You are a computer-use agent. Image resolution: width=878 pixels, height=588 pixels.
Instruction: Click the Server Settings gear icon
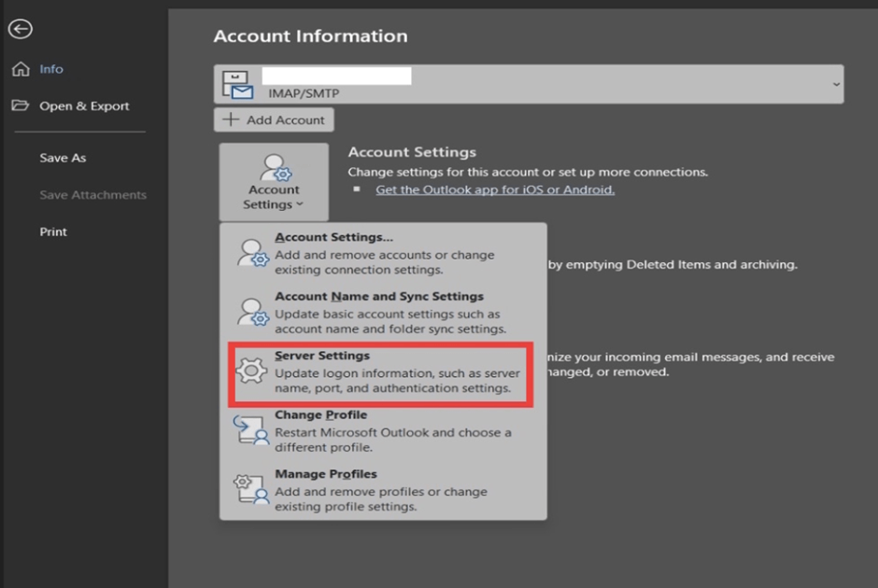pos(251,371)
